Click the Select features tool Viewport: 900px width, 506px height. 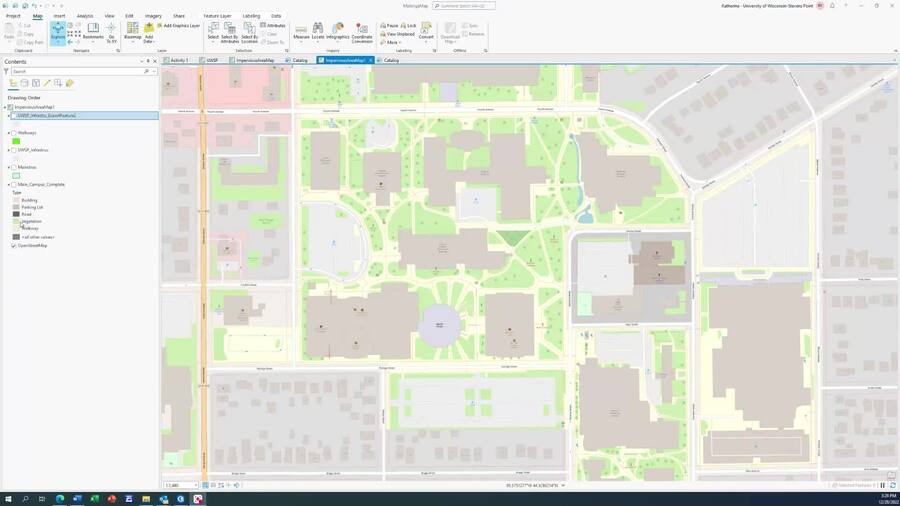(x=213, y=33)
